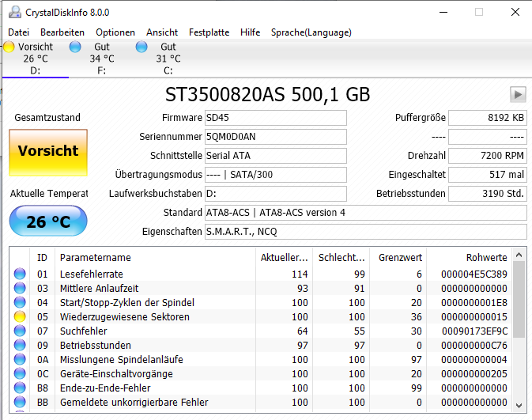
Task: Click the attribute list scrollbar thumb
Action: tap(519, 300)
